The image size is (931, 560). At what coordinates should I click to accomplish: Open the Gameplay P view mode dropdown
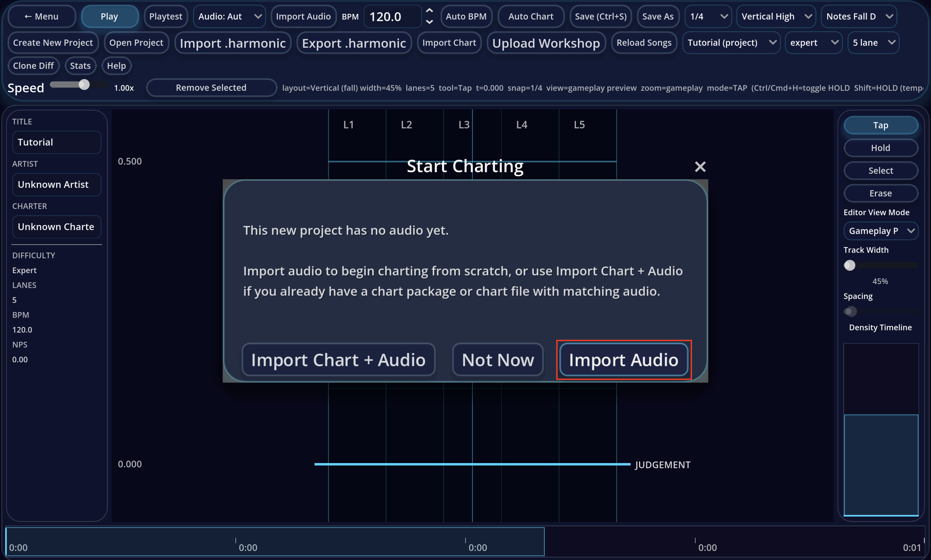click(880, 231)
